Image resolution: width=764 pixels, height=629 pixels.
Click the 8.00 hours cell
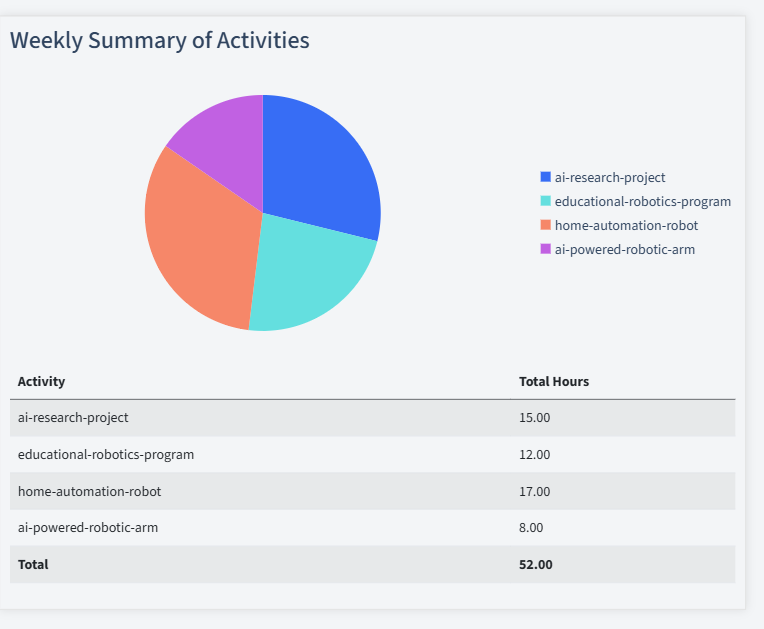point(531,528)
